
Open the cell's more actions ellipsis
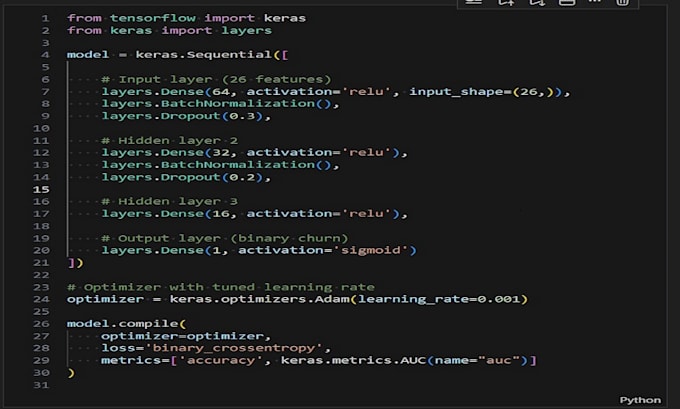pyautogui.click(x=595, y=1)
